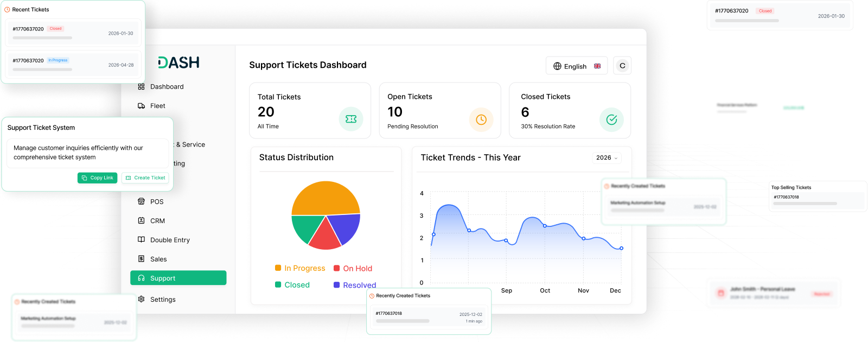This screenshot has width=868, height=342.
Task: Click the red On Hold legend swatch
Action: pos(336,268)
